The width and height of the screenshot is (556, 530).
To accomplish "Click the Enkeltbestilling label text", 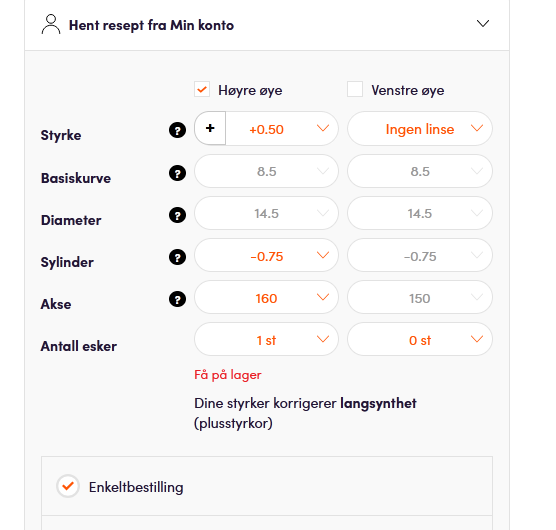I will point(136,487).
